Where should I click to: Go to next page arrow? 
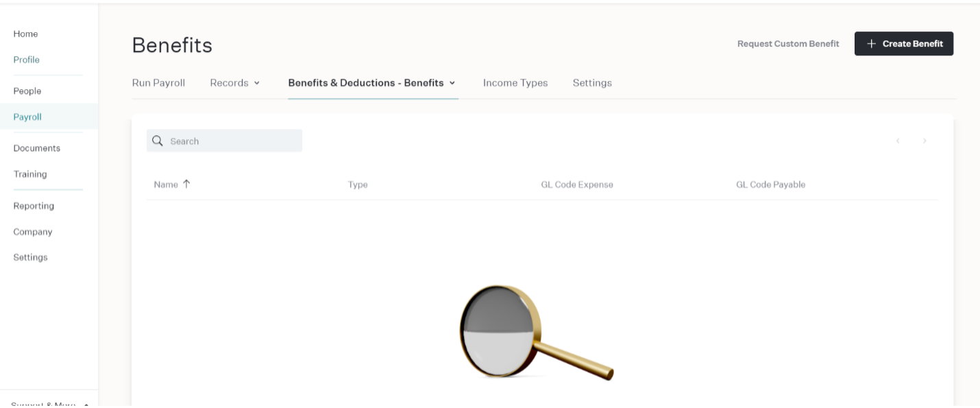coord(924,141)
